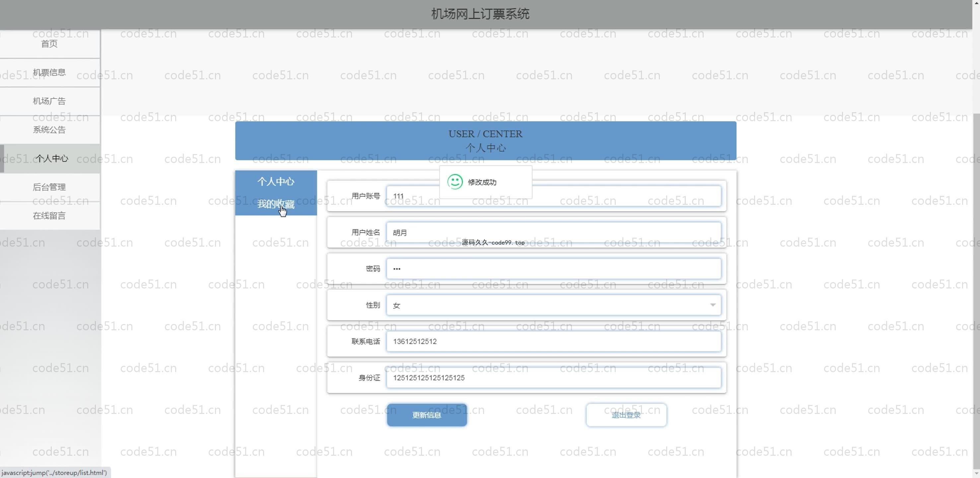Switch to 个人中心 tab in user panel
Screen dimensions: 980x478
tap(276, 182)
